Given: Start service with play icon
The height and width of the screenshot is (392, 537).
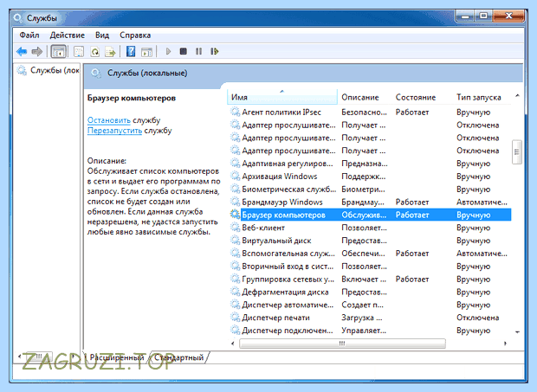Looking at the screenshot, I should coord(168,52).
